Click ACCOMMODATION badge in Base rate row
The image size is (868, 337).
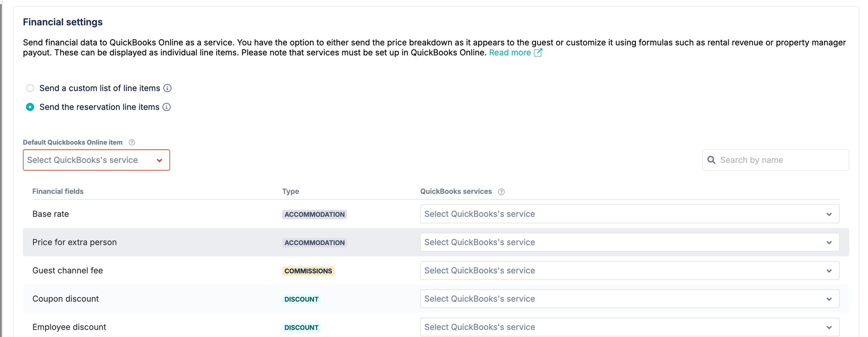[x=315, y=215]
